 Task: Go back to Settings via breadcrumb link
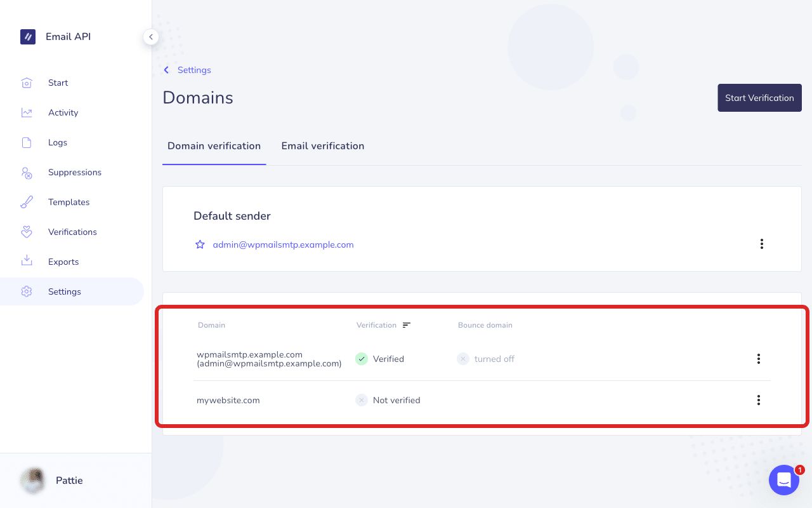[x=194, y=70]
